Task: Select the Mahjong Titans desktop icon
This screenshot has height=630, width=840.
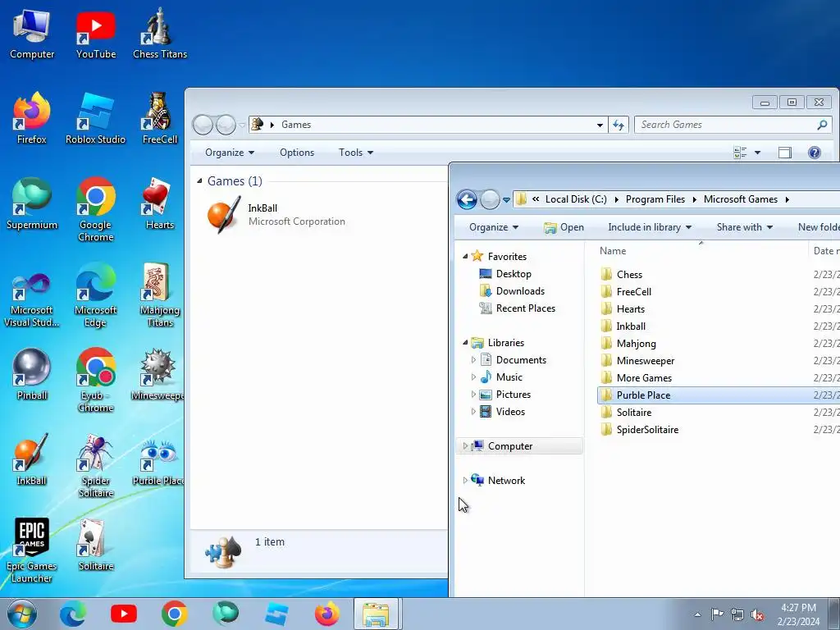Action: [160, 295]
